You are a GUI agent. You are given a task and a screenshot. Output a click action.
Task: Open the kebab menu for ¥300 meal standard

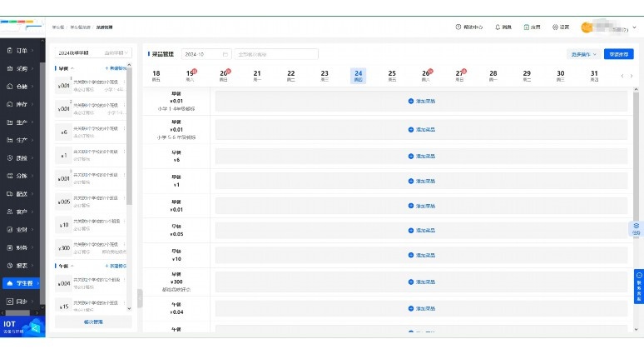[x=125, y=244]
